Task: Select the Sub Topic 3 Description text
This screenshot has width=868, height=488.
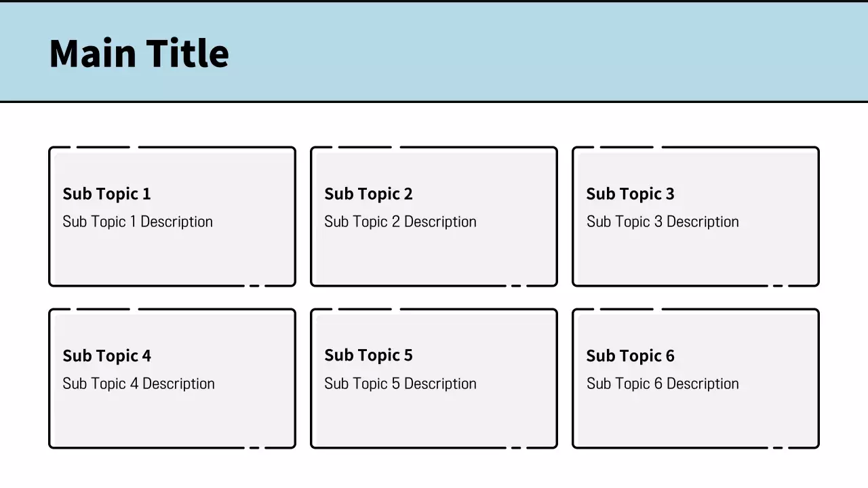Action: pyautogui.click(x=663, y=222)
